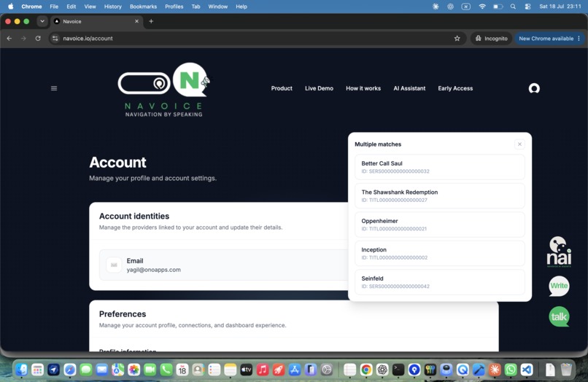Open Wi-Fi status in menu bar
The image size is (588, 382).
coord(482,7)
